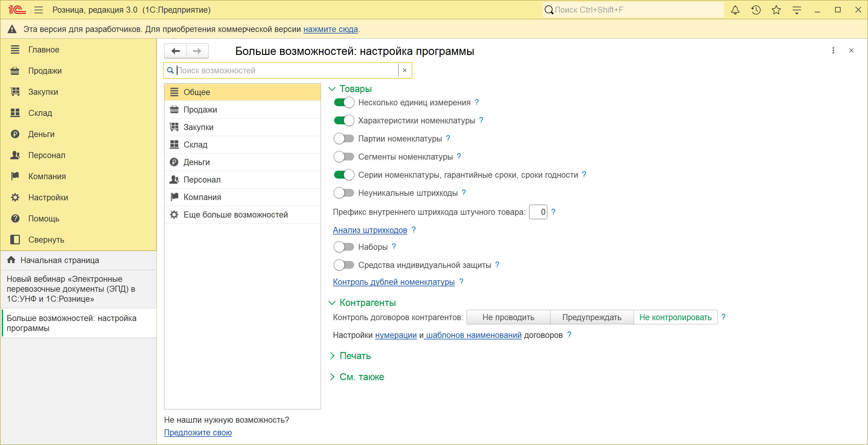Toggle Несколько единиц измерения switch
This screenshot has width=868, height=445.
point(344,103)
